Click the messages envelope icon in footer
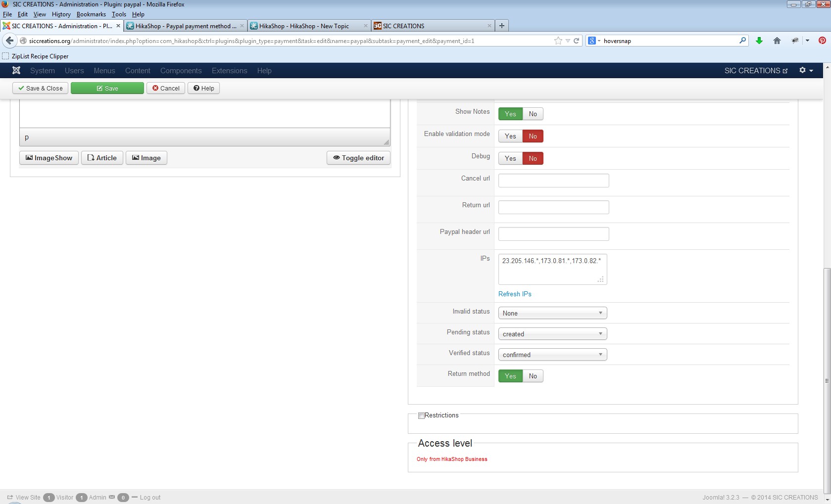Screen dimensions: 831x504 point(112,497)
